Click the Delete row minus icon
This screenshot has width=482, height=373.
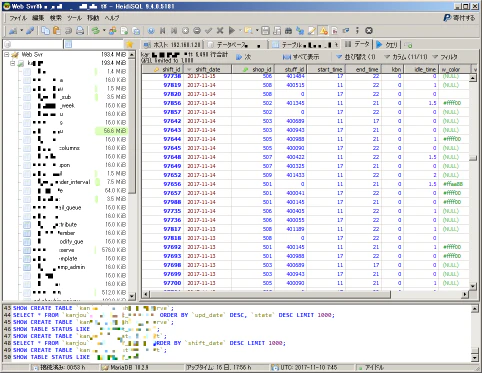[x=197, y=31]
